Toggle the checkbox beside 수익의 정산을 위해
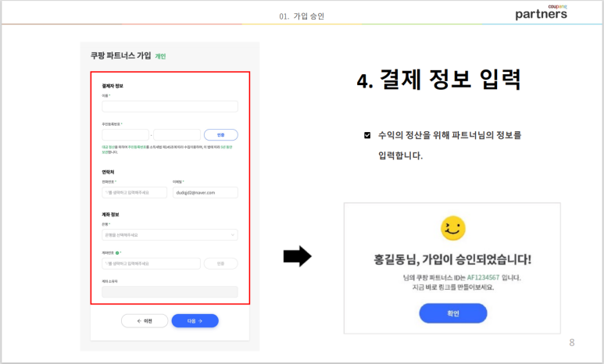 click(x=367, y=135)
